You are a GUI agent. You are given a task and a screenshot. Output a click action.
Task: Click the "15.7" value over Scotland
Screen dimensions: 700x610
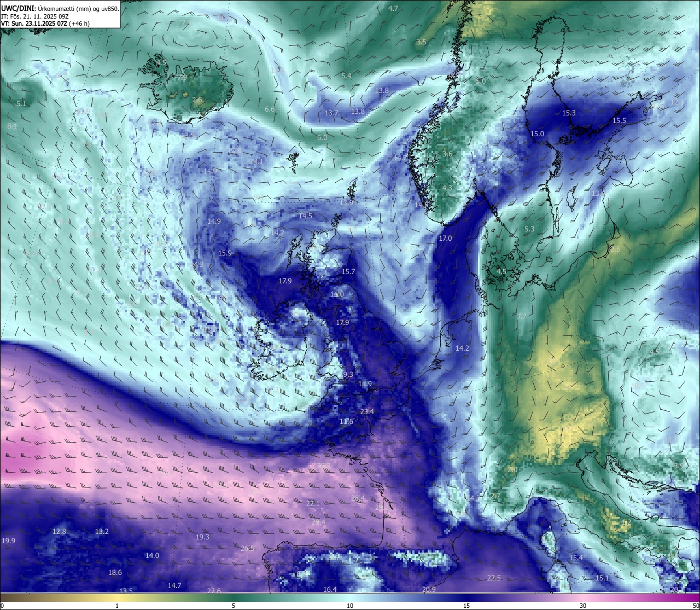pyautogui.click(x=348, y=271)
